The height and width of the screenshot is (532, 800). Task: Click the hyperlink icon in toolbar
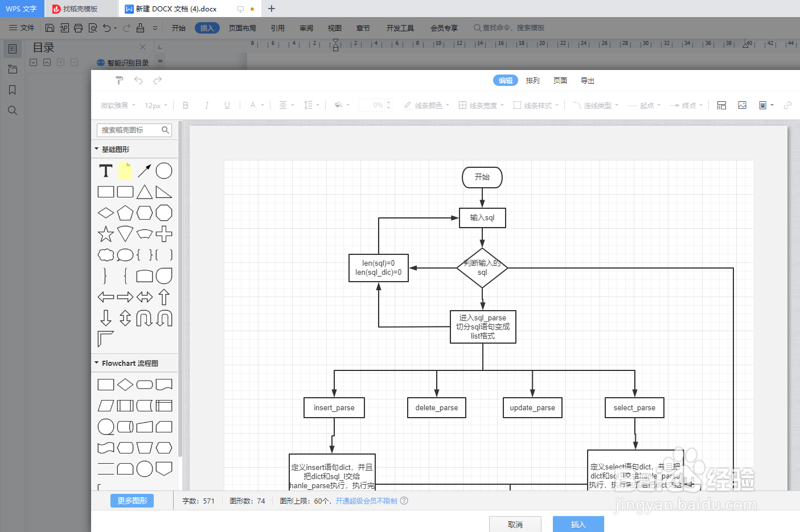click(787, 105)
